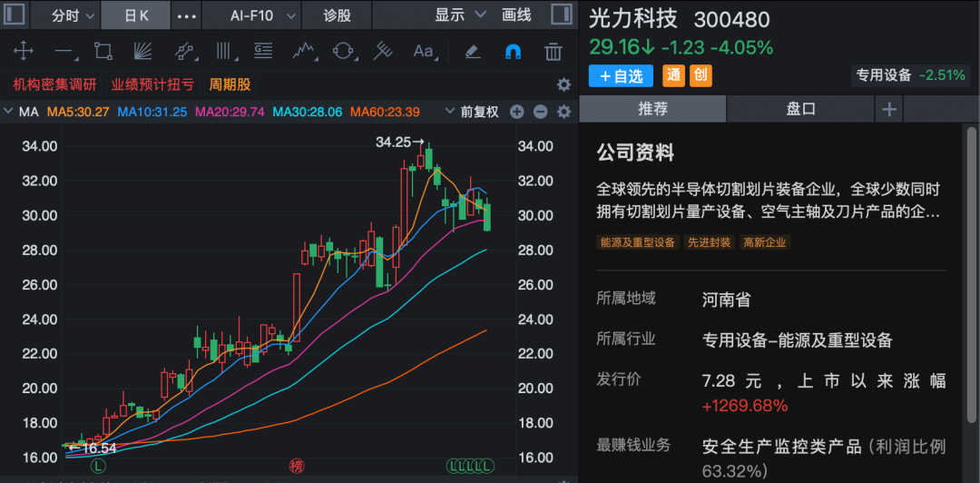
Task: Click the eraser tool icon
Action: point(472,51)
